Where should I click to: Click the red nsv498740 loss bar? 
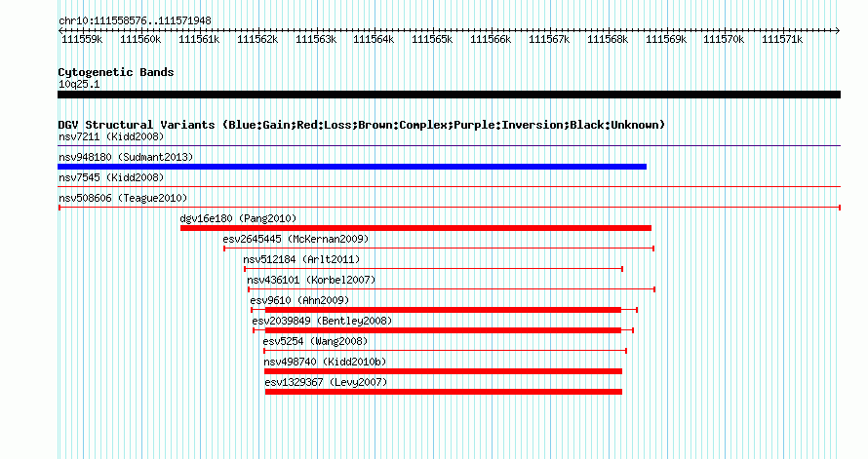[444, 371]
